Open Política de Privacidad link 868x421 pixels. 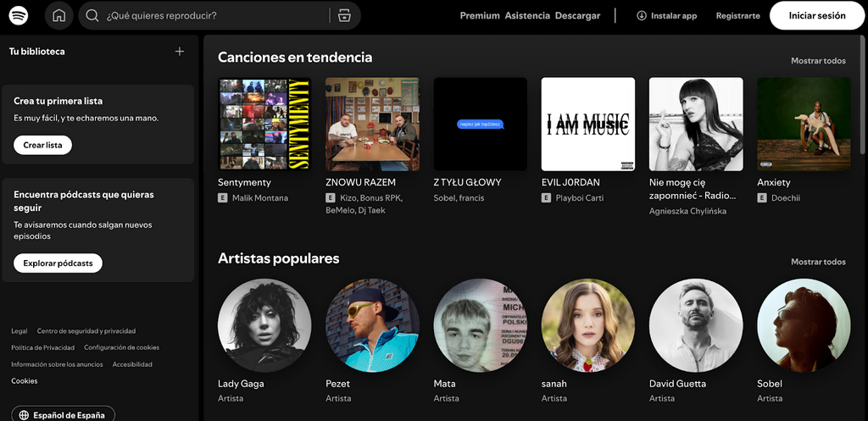[42, 347]
